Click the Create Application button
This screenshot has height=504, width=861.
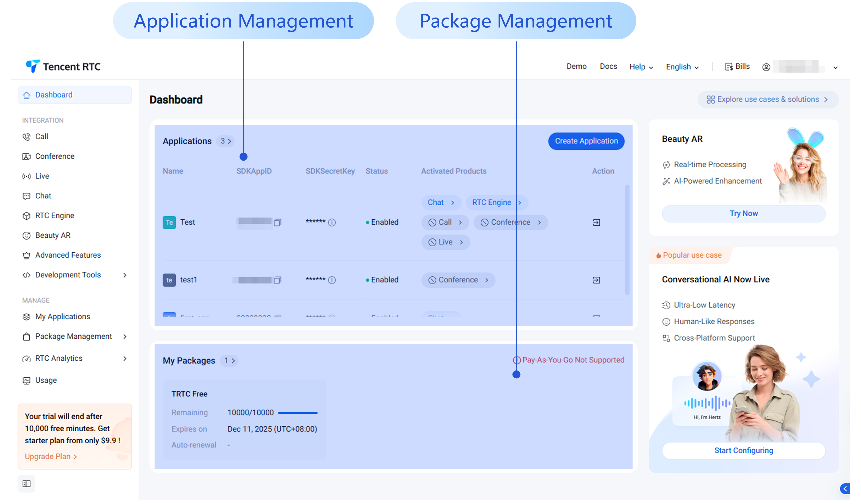pos(586,141)
